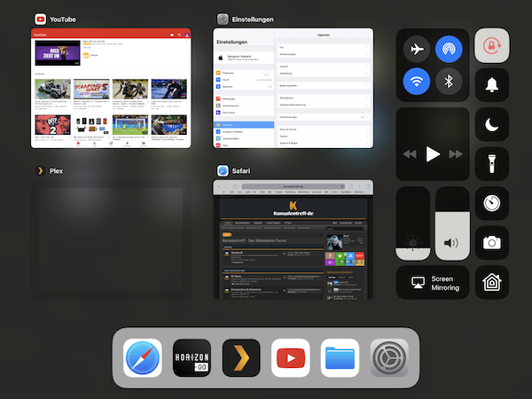532x399 pixels.
Task: Open Safari from the dock
Action: point(143,358)
